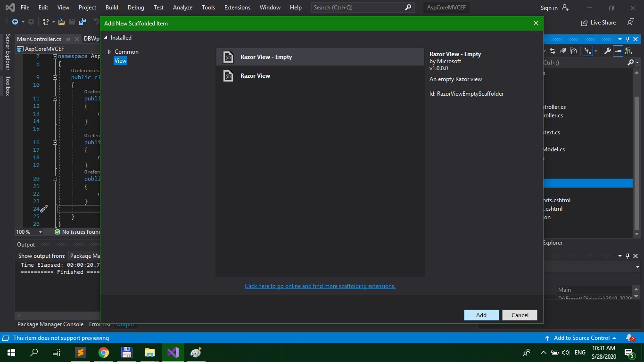This screenshot has height=362, width=644.
Task: Open the Navigate Backward history dropdown arrow
Action: (22, 22)
